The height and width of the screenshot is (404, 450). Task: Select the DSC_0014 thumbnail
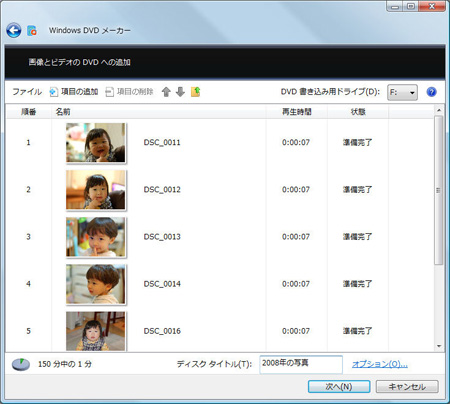[96, 284]
